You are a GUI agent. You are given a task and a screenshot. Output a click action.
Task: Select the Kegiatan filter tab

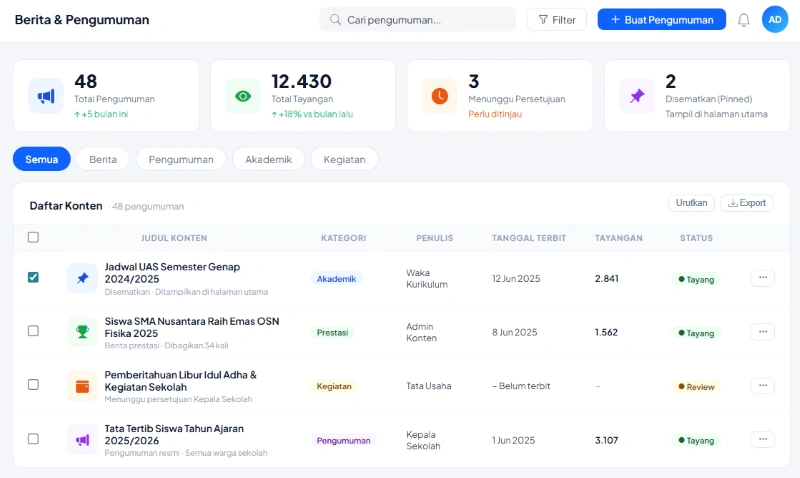[344, 159]
